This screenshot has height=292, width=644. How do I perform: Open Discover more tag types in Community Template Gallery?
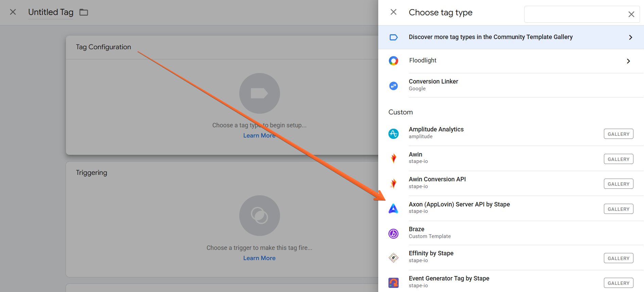tap(511, 37)
